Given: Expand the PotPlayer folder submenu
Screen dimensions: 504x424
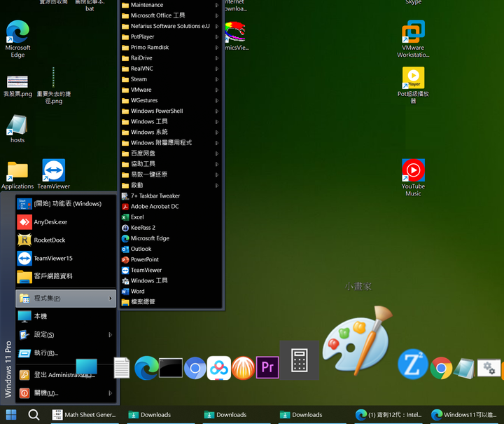Looking at the screenshot, I should click(170, 36).
